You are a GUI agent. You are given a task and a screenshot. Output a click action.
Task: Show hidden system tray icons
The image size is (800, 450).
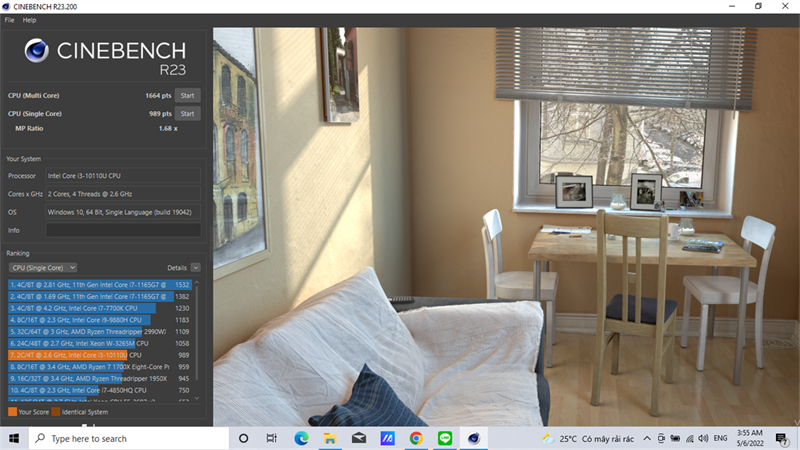coord(646,438)
